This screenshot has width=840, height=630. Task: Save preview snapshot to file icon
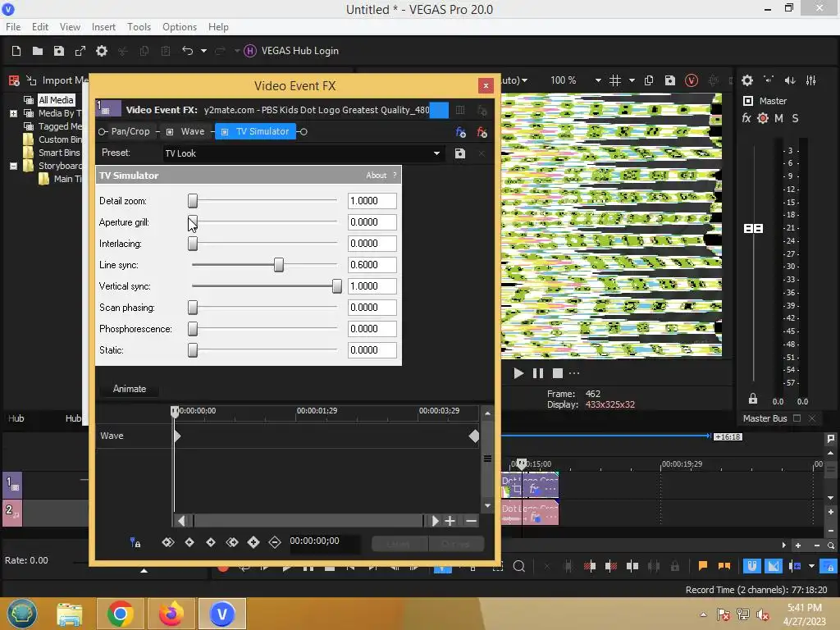pos(670,80)
